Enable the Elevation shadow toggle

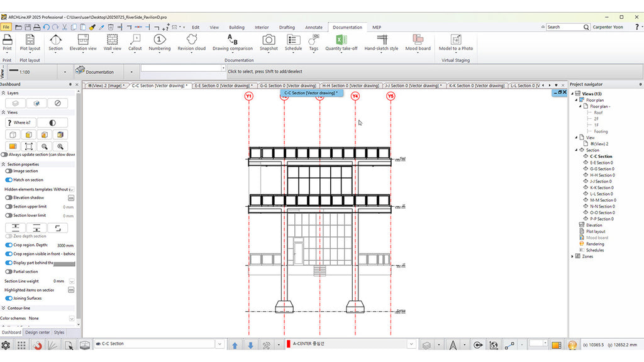point(9,198)
